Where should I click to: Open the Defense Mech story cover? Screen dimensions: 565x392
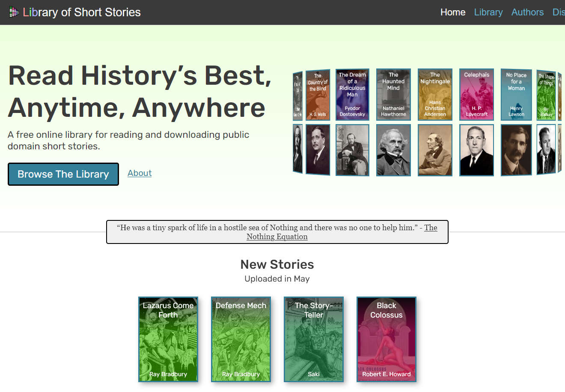coord(241,339)
